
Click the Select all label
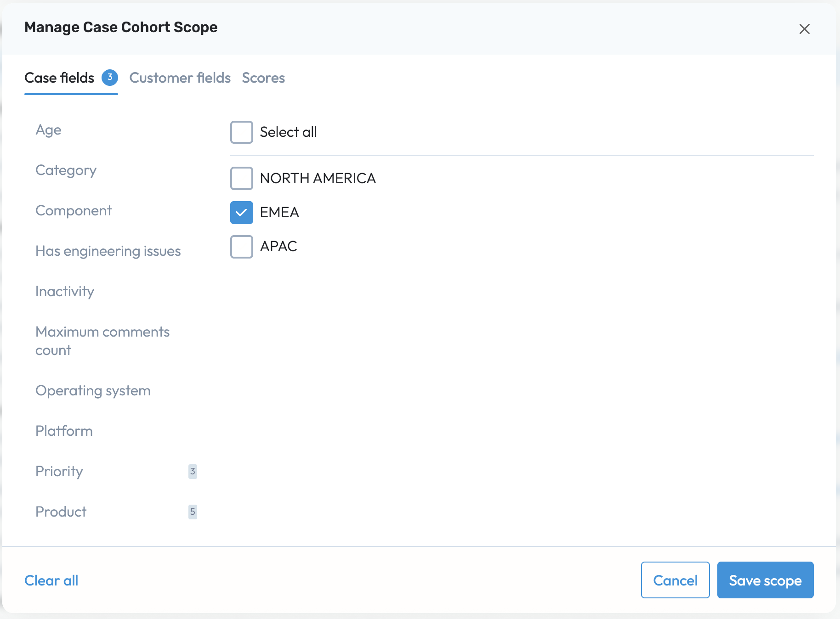point(289,132)
